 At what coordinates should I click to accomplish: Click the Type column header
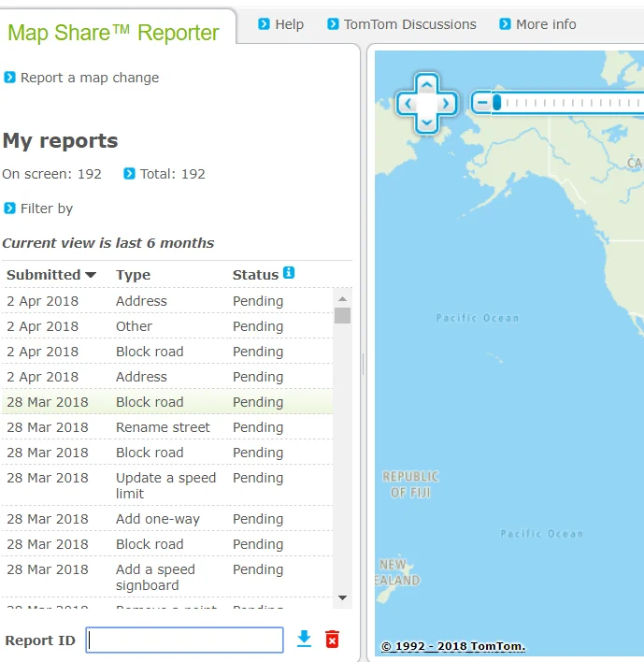(x=134, y=275)
